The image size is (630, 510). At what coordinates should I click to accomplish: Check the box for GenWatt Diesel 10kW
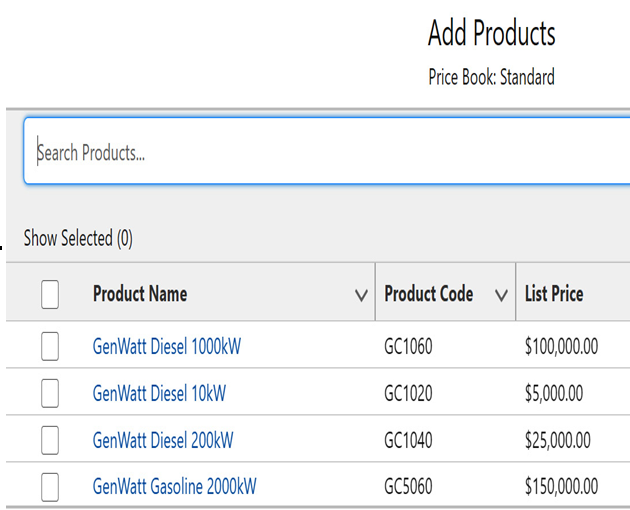[x=50, y=393]
